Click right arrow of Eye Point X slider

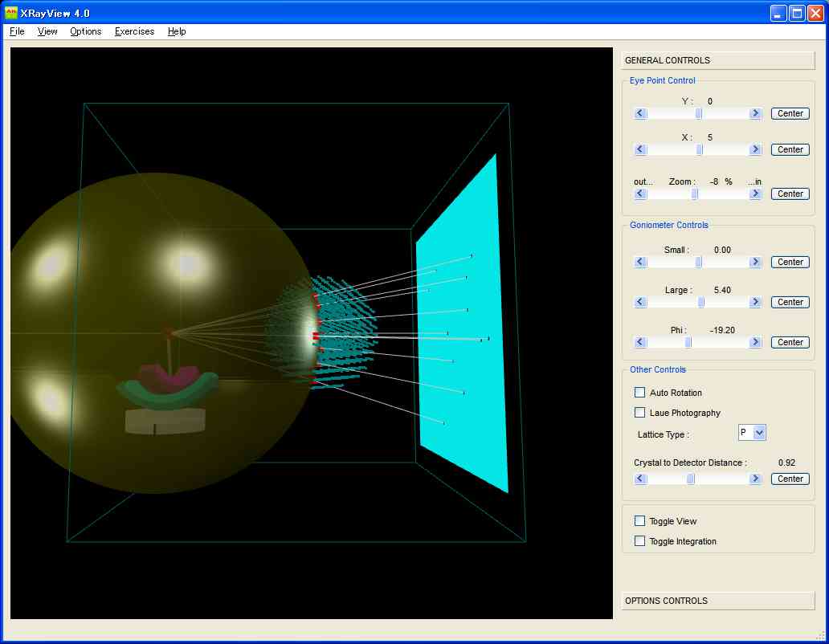click(755, 149)
